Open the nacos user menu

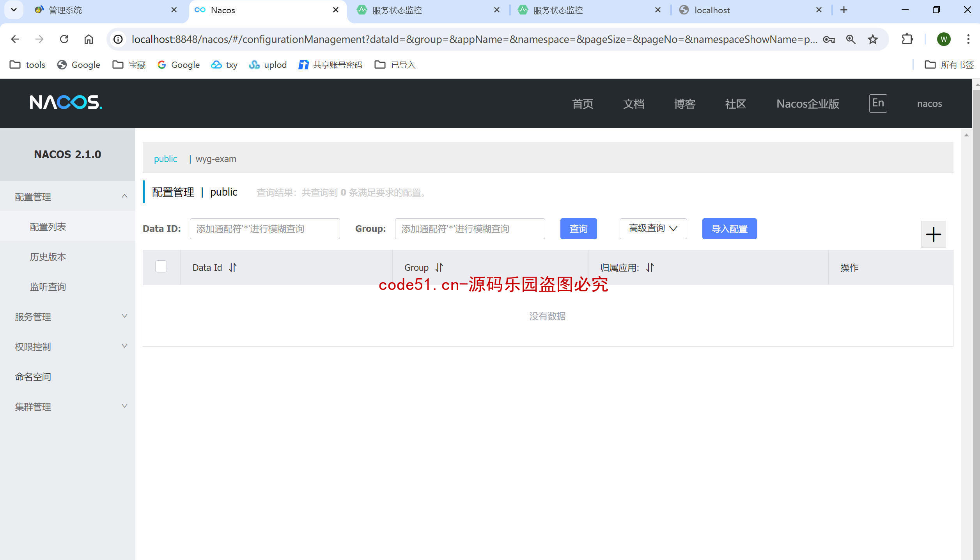[929, 104]
